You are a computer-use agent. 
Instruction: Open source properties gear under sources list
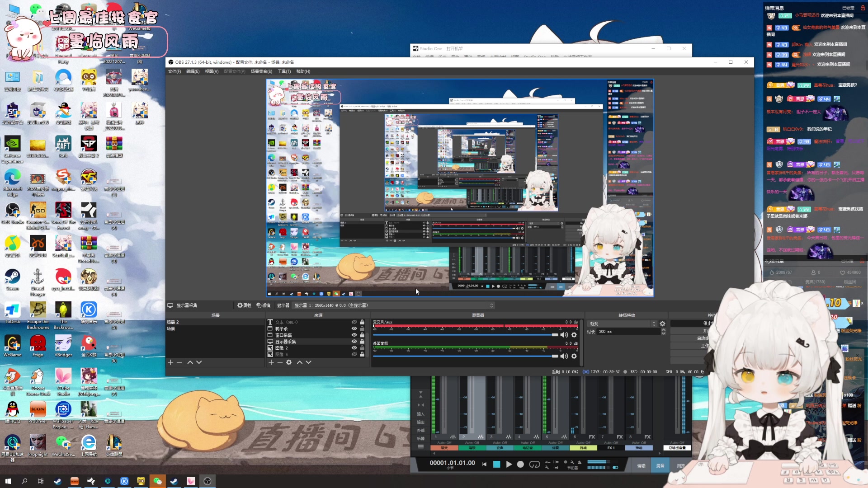click(289, 362)
